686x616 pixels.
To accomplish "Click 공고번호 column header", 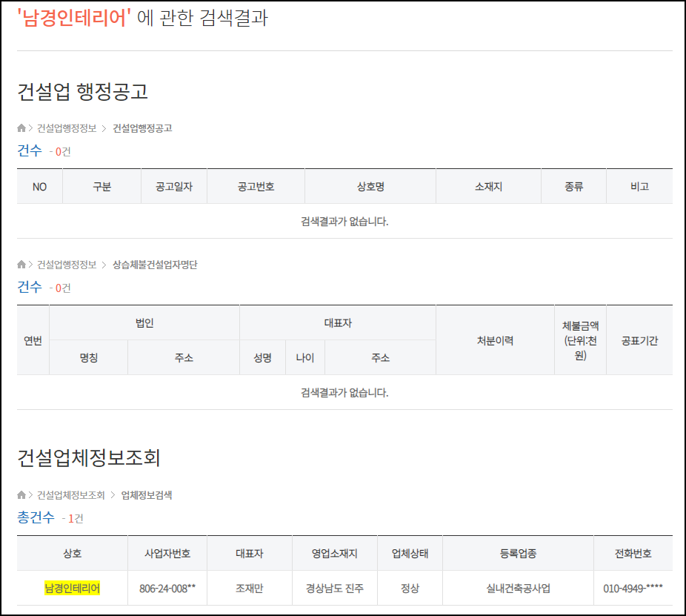I will [x=256, y=187].
